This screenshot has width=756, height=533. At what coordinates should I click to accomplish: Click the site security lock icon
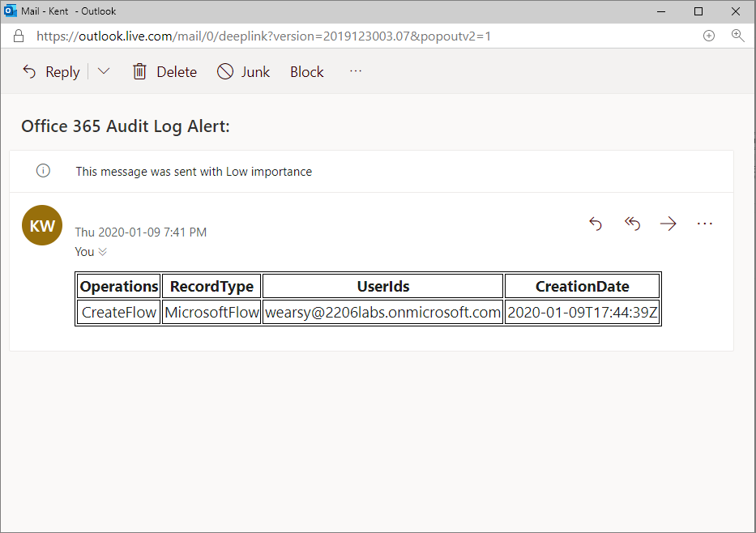tap(18, 36)
